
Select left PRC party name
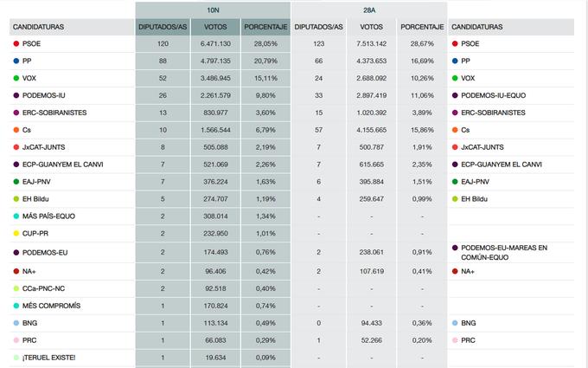[x=29, y=340]
